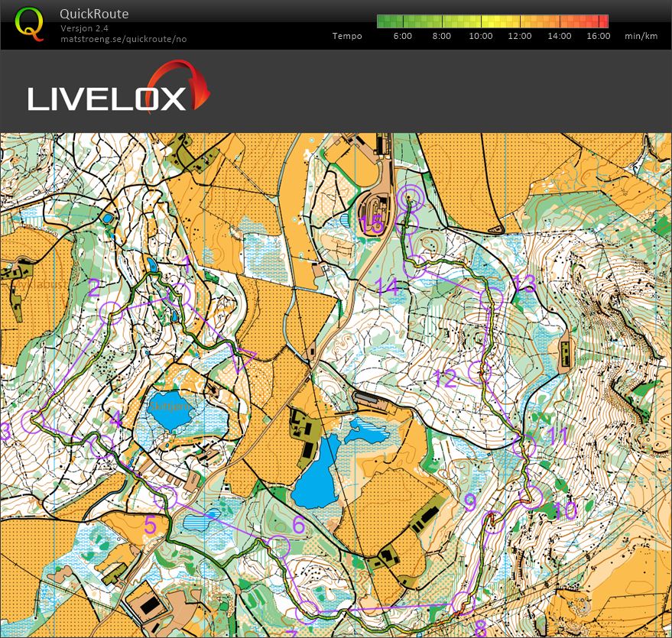
Task: Click control circle number 14
Action: pos(415,267)
